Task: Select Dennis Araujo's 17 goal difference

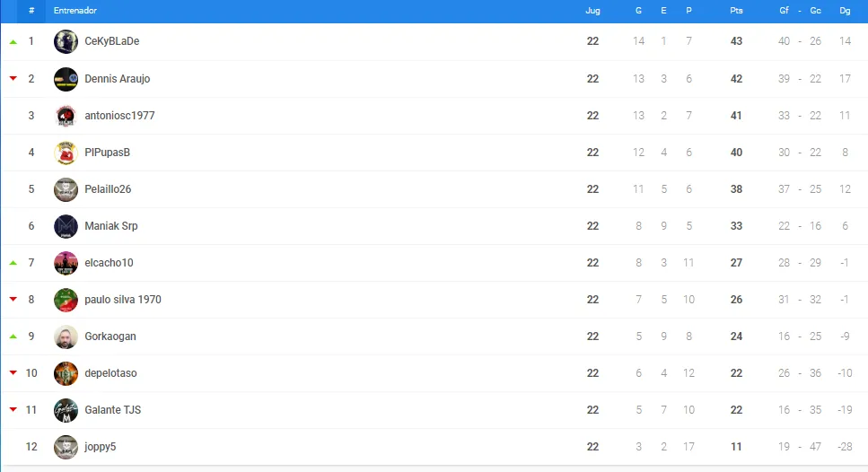Action: 845,79
